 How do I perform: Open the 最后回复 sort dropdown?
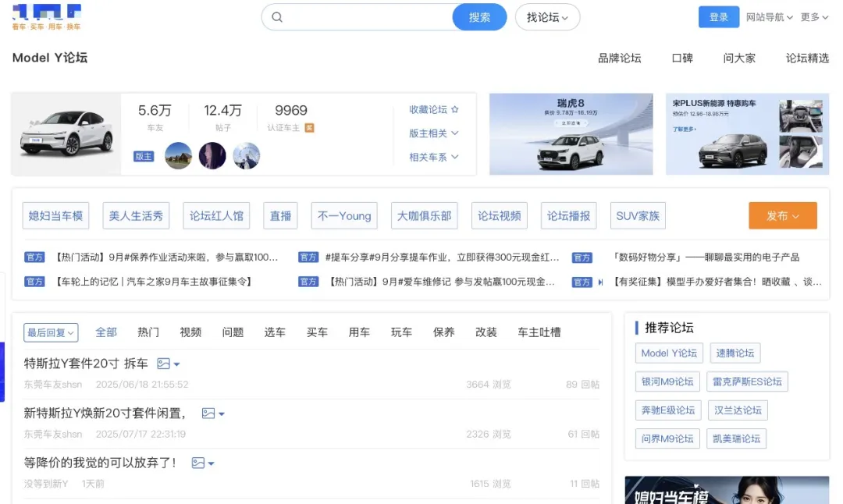click(51, 332)
